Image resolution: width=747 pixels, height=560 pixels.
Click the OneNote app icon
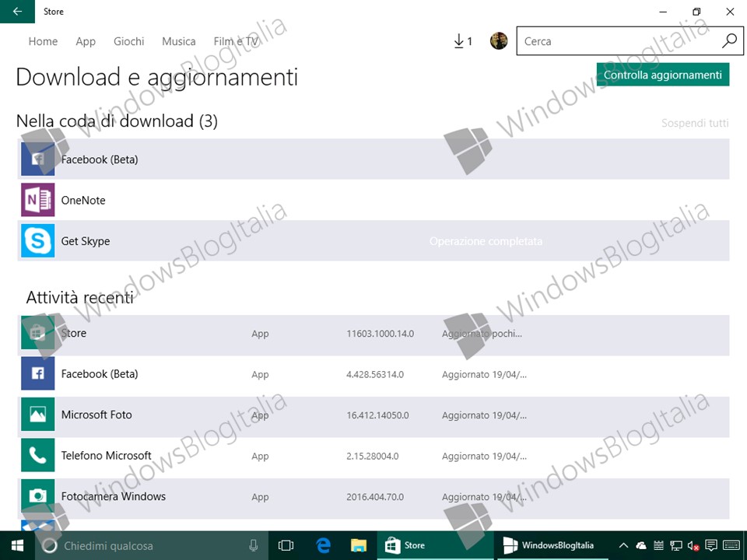coord(37,200)
